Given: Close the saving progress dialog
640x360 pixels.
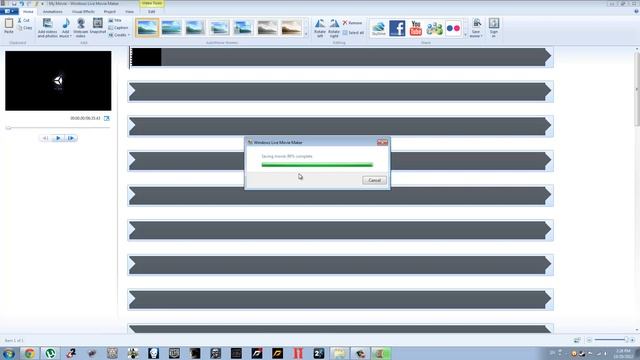Looking at the screenshot, I should (382, 142).
